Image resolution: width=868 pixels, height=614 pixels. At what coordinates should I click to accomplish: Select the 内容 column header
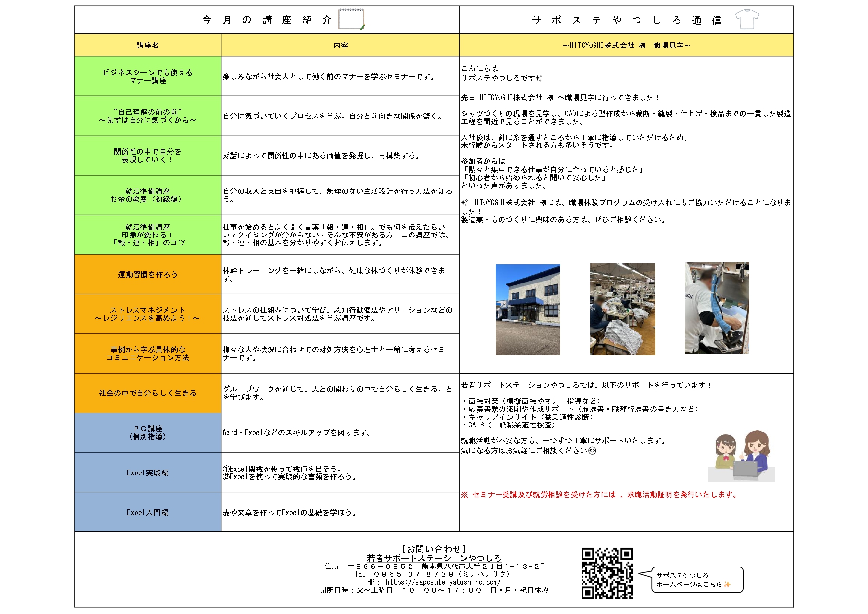coord(340,45)
